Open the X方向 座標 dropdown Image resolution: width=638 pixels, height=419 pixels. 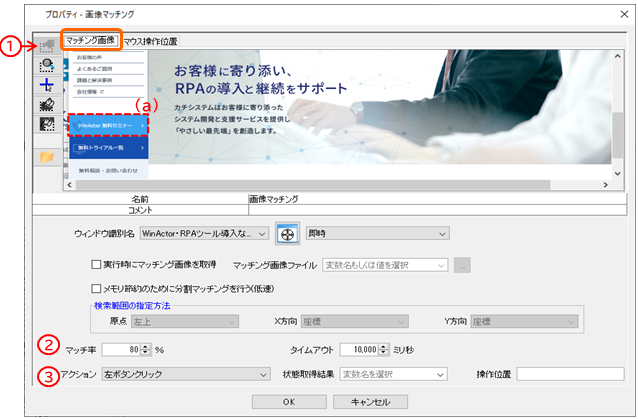[x=355, y=322]
